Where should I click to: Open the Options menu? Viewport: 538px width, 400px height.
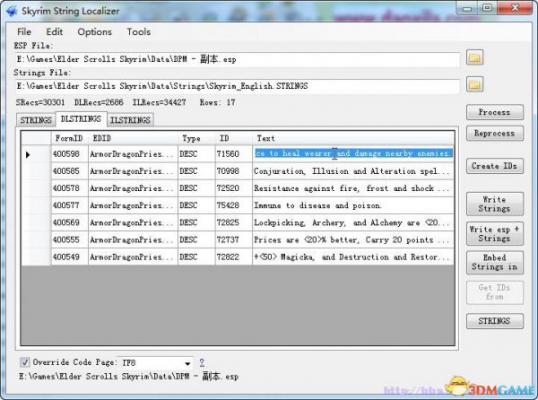click(x=95, y=32)
